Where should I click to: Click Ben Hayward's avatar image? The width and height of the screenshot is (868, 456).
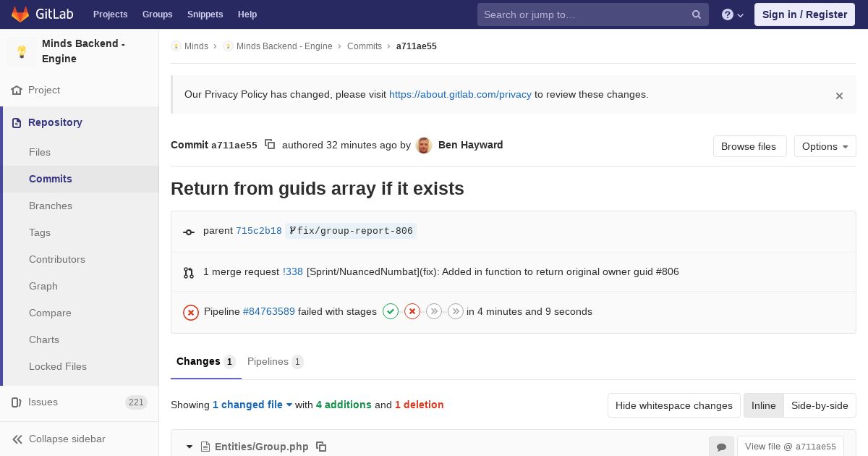click(425, 145)
